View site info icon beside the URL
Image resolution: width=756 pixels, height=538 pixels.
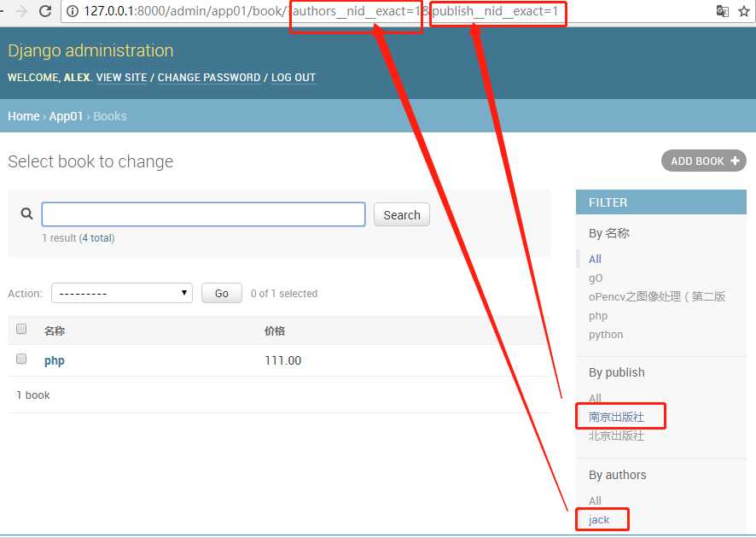[73, 11]
